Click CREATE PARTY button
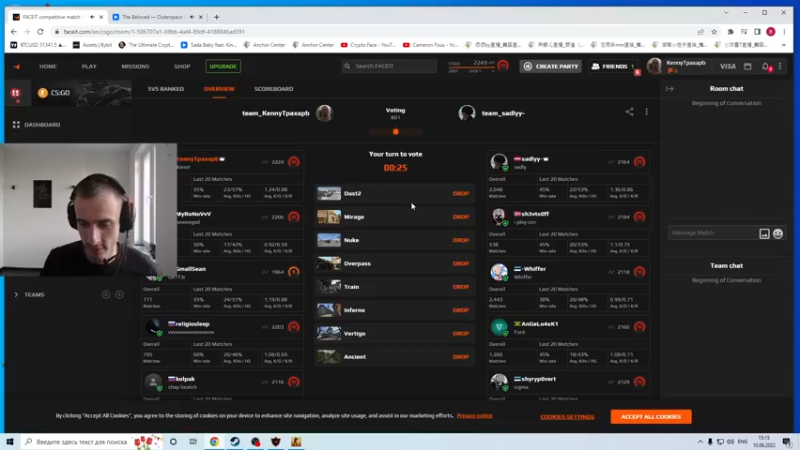 click(551, 66)
